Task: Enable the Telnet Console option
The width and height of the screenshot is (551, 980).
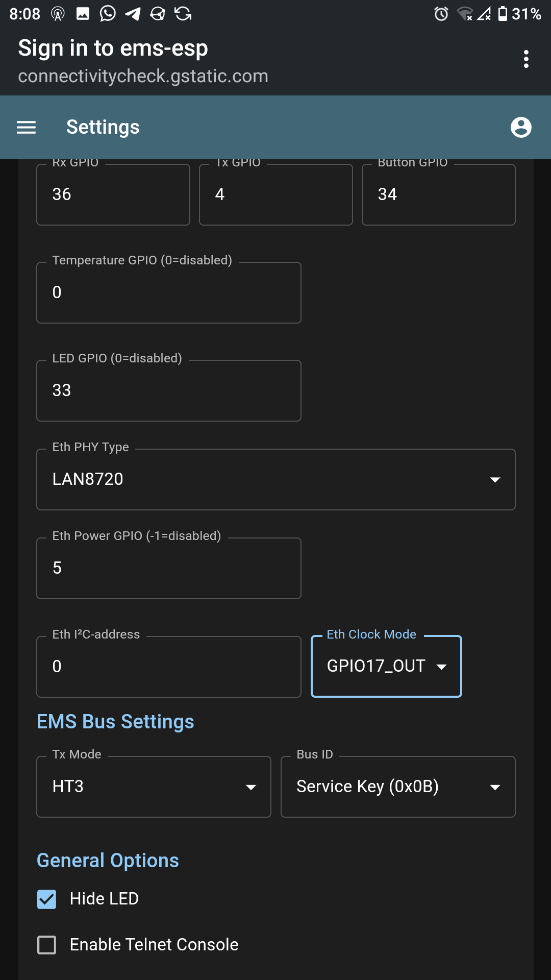Action: tap(46, 945)
